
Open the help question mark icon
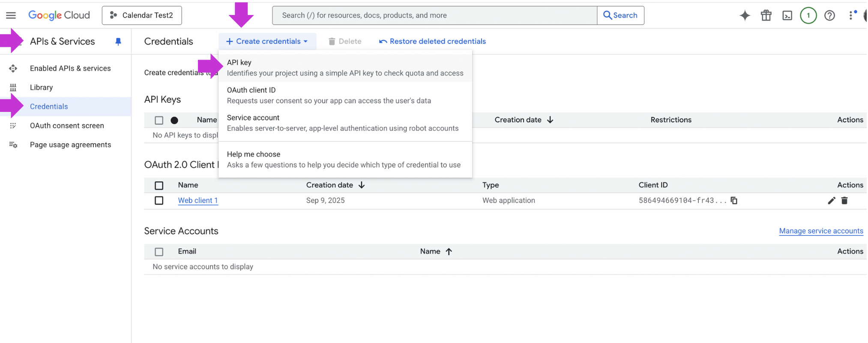tap(830, 15)
